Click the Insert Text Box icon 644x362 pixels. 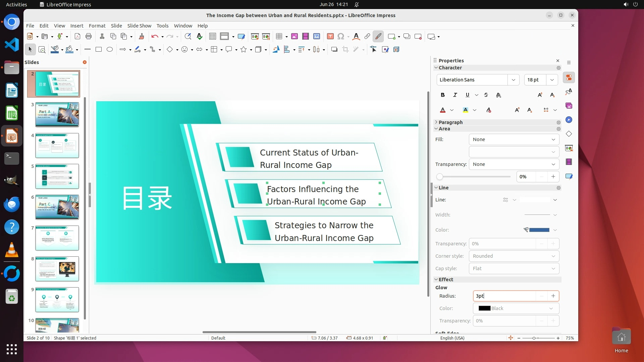pos(330,37)
